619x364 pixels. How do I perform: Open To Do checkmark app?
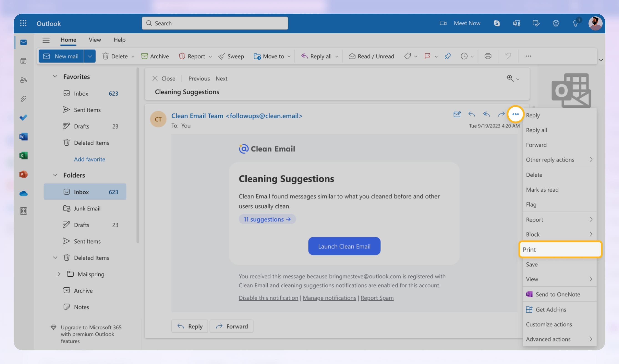click(24, 118)
